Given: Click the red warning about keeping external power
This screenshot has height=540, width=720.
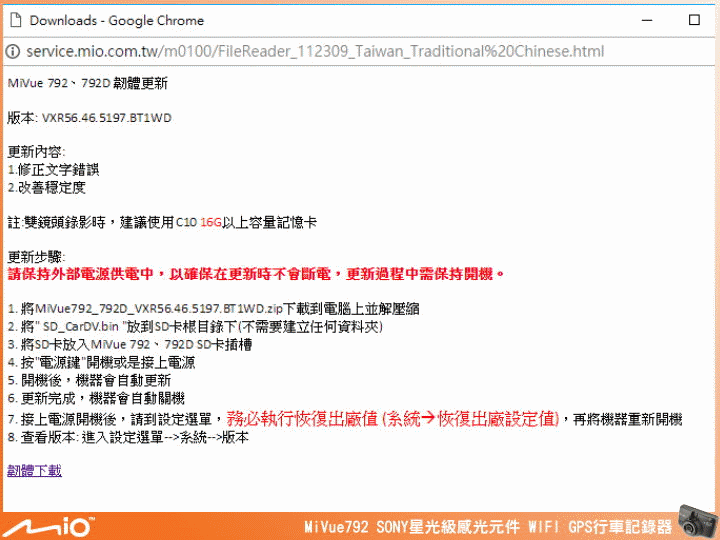Looking at the screenshot, I should coord(256,274).
